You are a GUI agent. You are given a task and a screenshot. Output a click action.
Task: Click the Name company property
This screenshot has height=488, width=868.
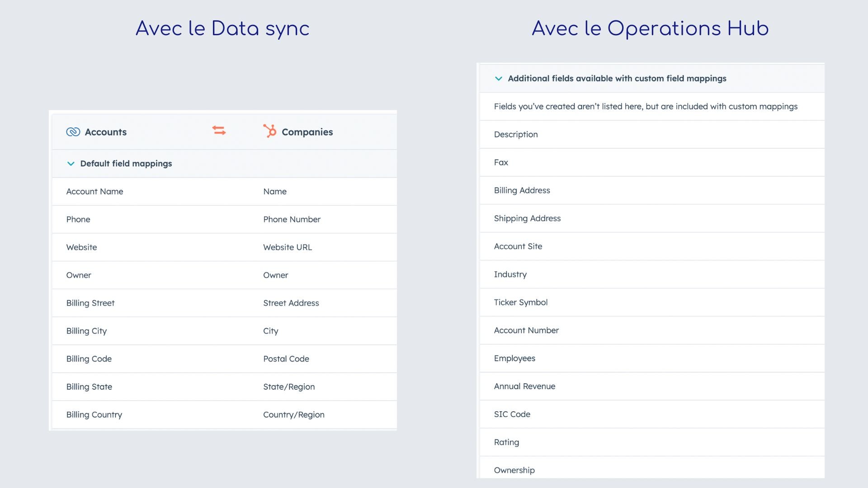[275, 192]
